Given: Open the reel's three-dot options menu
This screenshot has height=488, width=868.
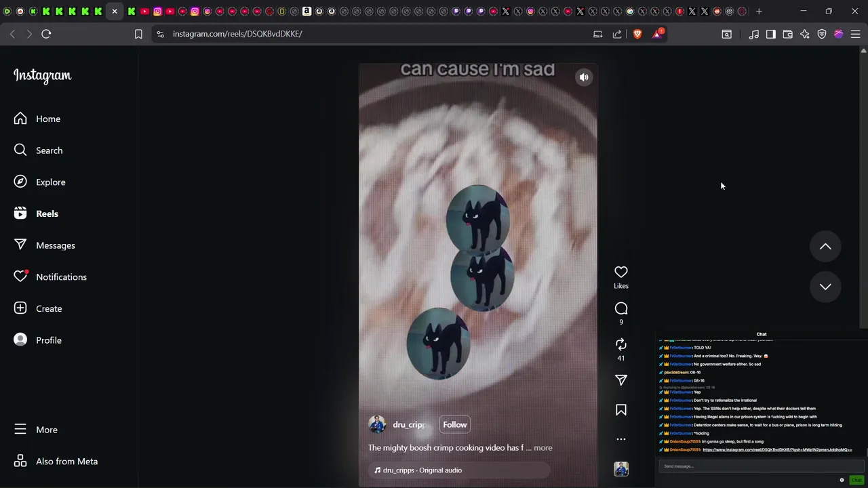Looking at the screenshot, I should coord(621,439).
